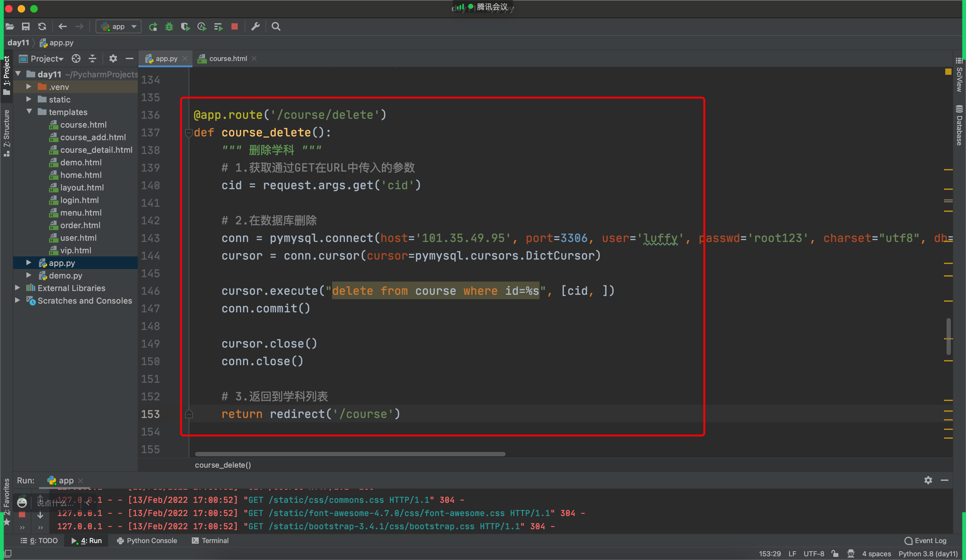This screenshot has width=966, height=560.
Task: Select course_detail.html in the tree
Action: [x=96, y=150]
